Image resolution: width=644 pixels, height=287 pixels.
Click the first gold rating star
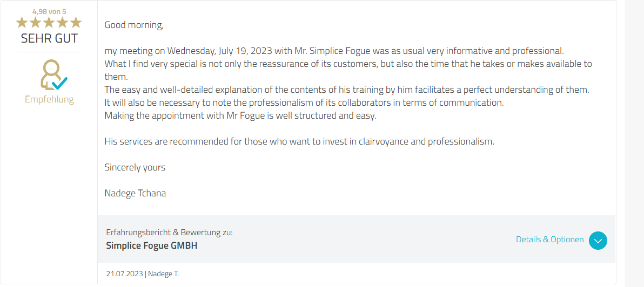[x=22, y=22]
